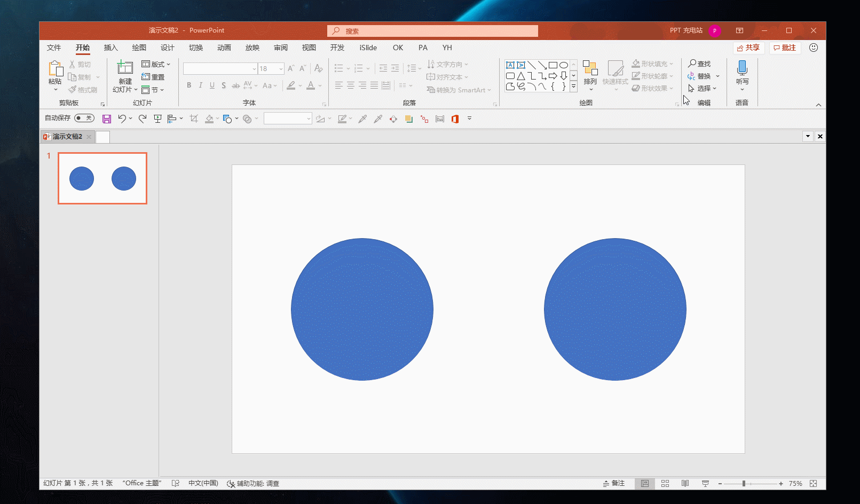Click the 听写 dictate microphone icon

pyautogui.click(x=742, y=68)
